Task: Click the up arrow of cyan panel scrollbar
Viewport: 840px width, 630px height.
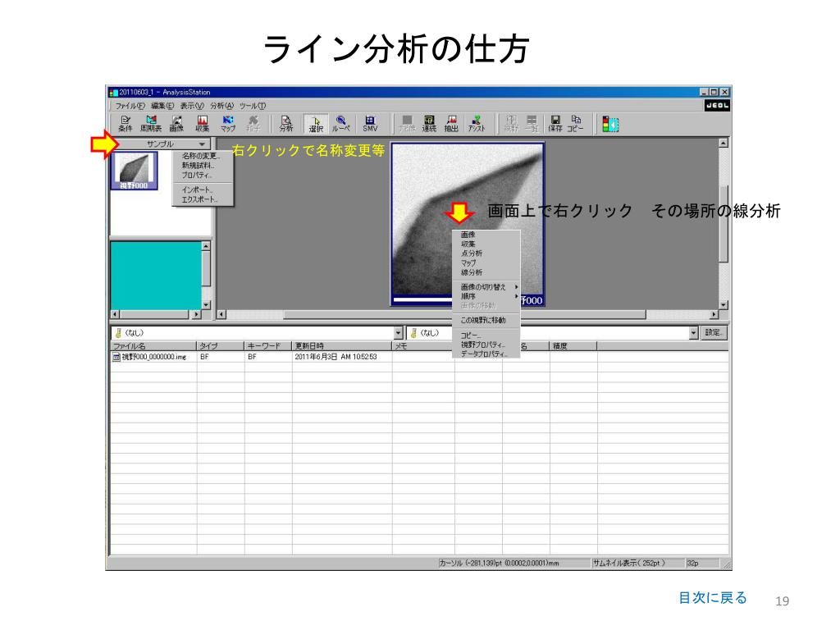Action: point(206,246)
